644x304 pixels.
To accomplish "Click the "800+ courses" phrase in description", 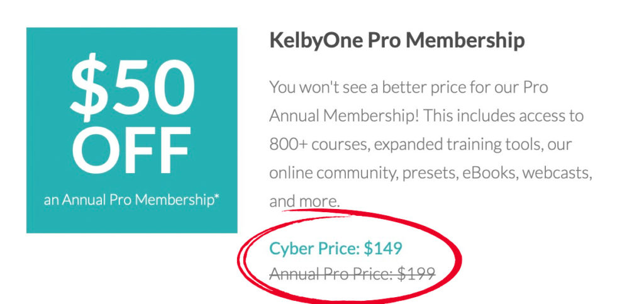I will pos(318,144).
